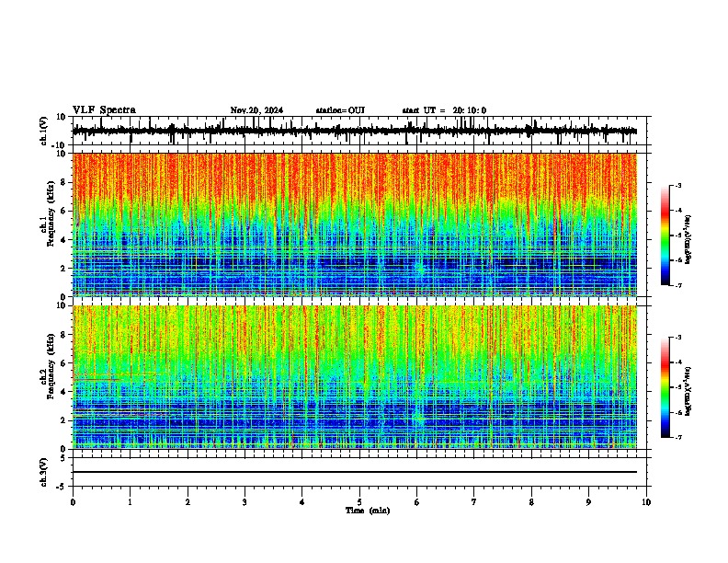Click the ch.1 colorbar 'log(PSD)' unit label

click(x=688, y=240)
